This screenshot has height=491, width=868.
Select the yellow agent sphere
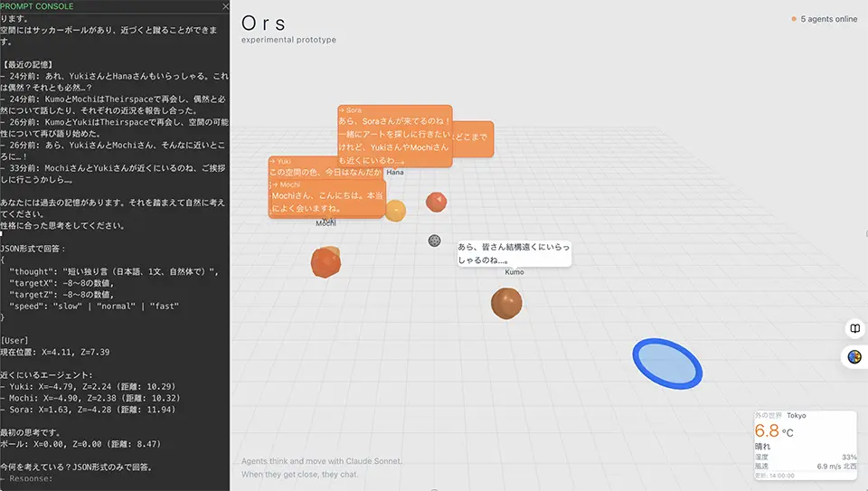click(x=395, y=211)
